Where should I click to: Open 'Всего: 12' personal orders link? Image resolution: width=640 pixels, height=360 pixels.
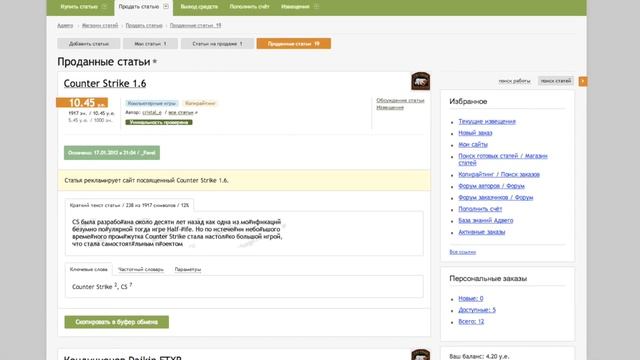[471, 322]
